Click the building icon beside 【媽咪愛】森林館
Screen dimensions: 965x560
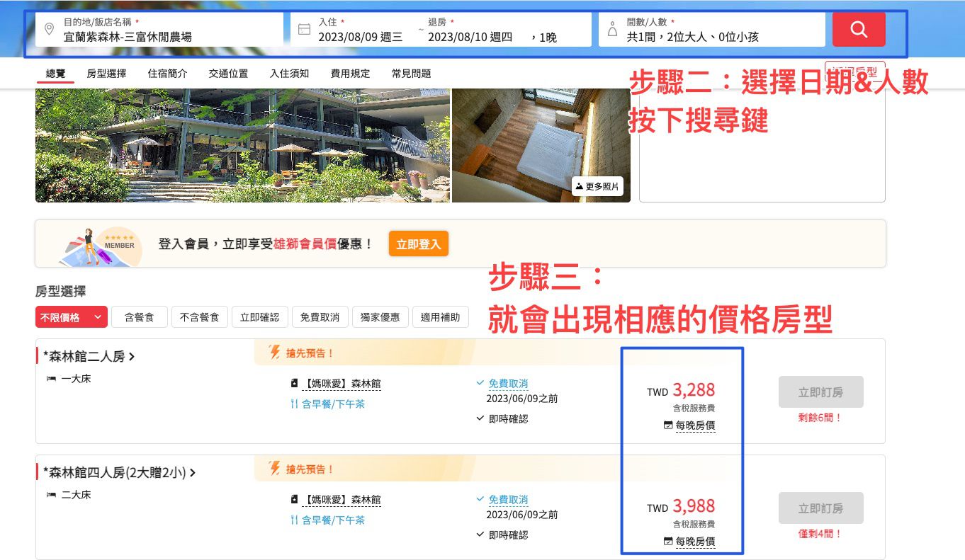pyautogui.click(x=293, y=383)
